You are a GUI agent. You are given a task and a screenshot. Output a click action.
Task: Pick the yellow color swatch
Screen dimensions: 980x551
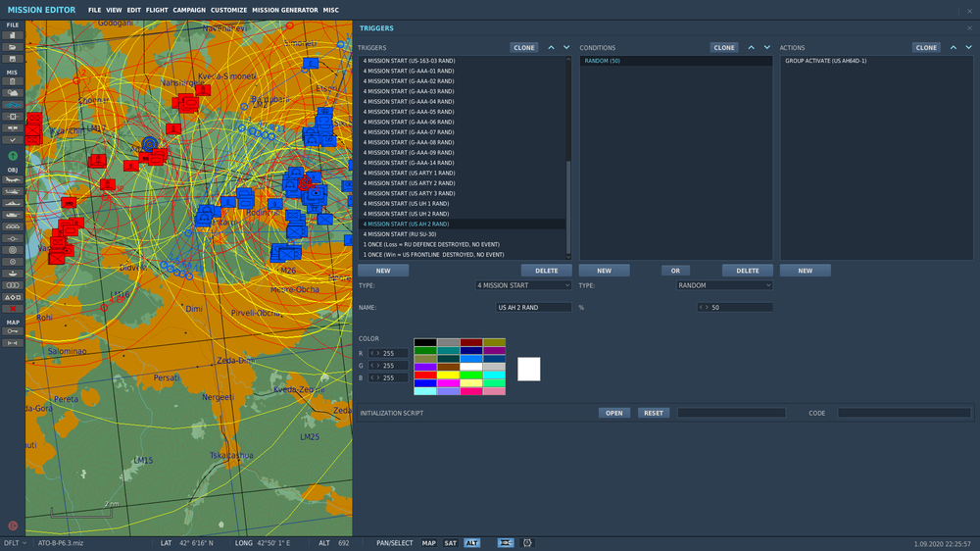(448, 375)
